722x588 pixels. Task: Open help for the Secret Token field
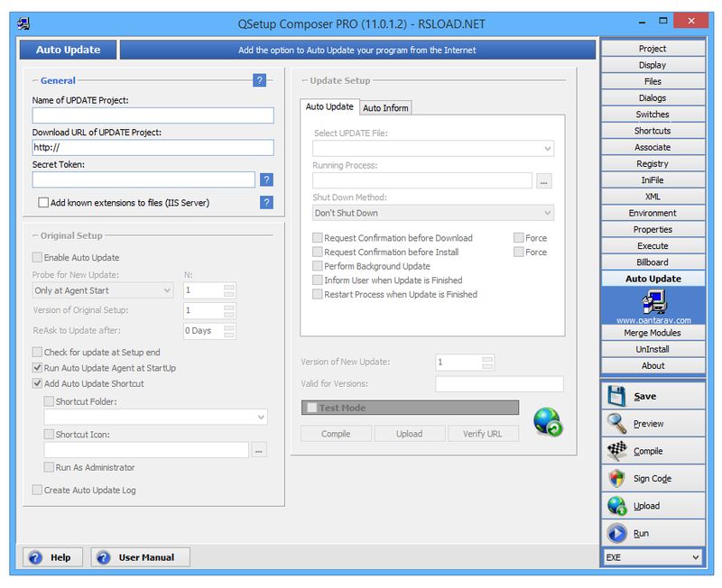[x=266, y=179]
